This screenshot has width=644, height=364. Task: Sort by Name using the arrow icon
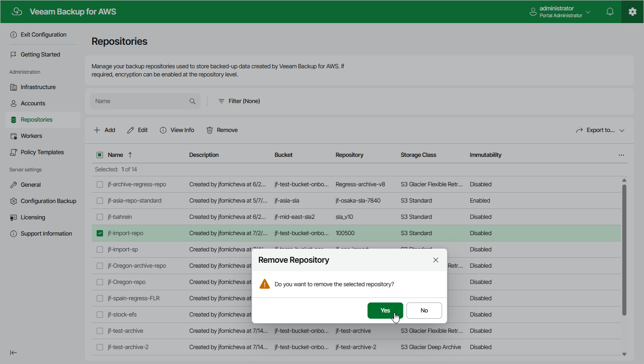pyautogui.click(x=130, y=155)
